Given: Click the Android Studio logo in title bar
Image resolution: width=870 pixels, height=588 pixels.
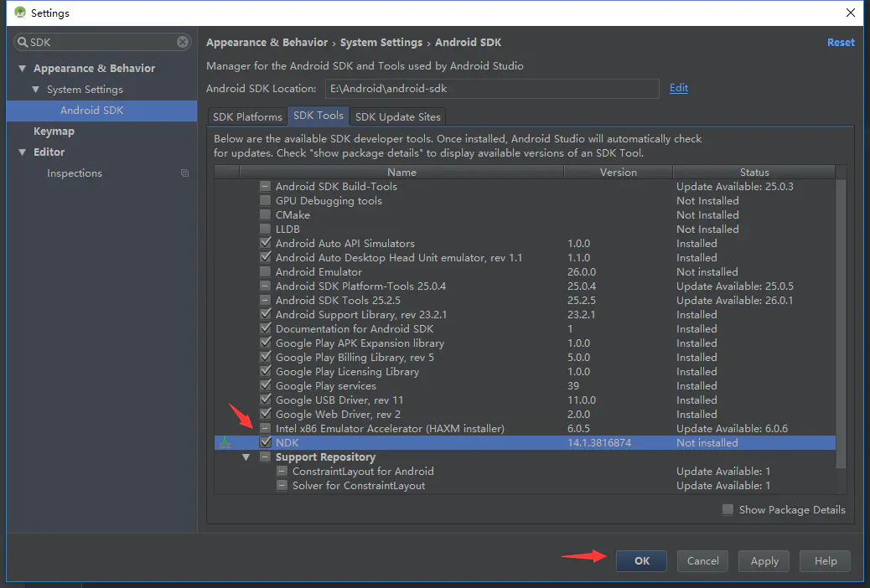Looking at the screenshot, I should coord(20,13).
